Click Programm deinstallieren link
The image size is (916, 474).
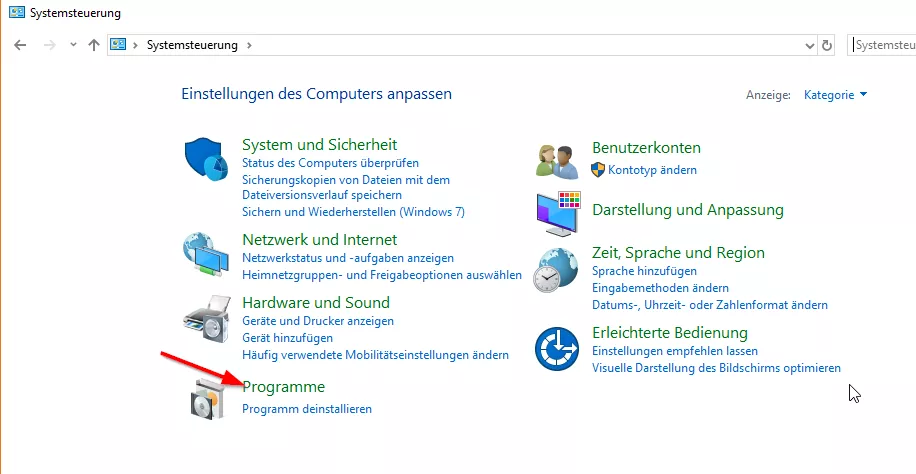[307, 409]
